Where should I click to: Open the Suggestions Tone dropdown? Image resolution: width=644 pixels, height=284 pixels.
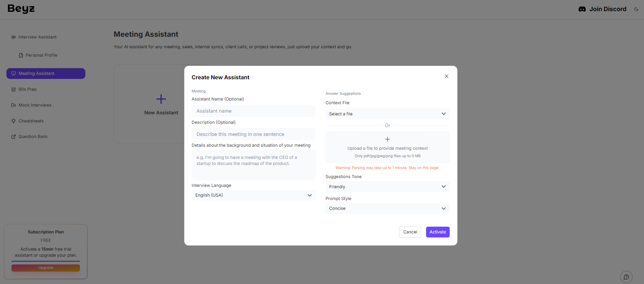pos(387,187)
